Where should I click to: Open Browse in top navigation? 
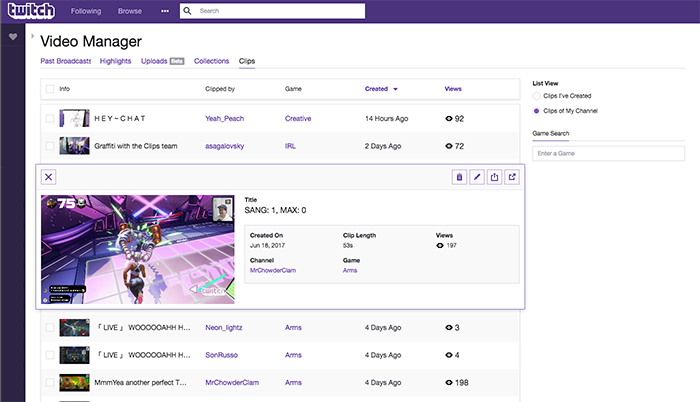coord(129,11)
